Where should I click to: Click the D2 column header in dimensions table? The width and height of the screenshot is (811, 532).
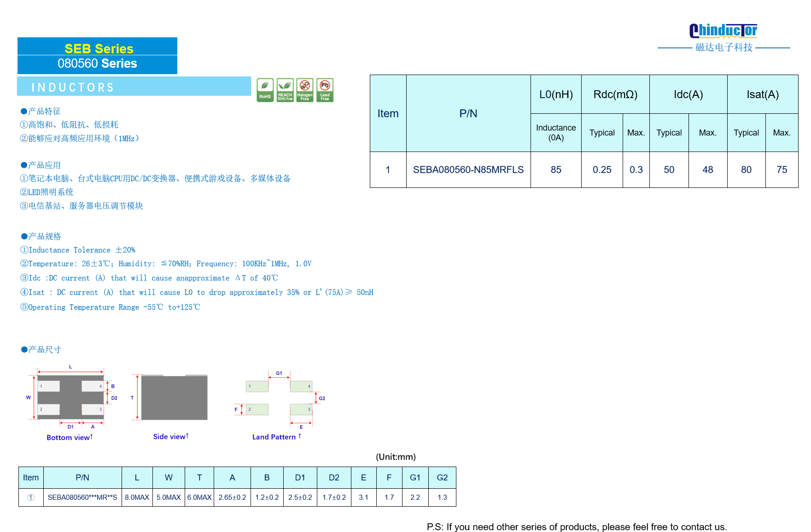coord(334,478)
